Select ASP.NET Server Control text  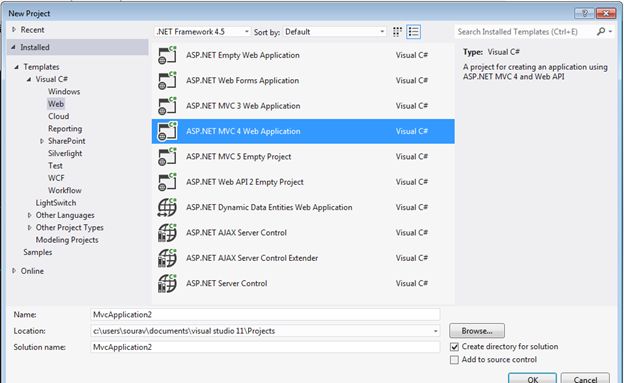pos(226,283)
